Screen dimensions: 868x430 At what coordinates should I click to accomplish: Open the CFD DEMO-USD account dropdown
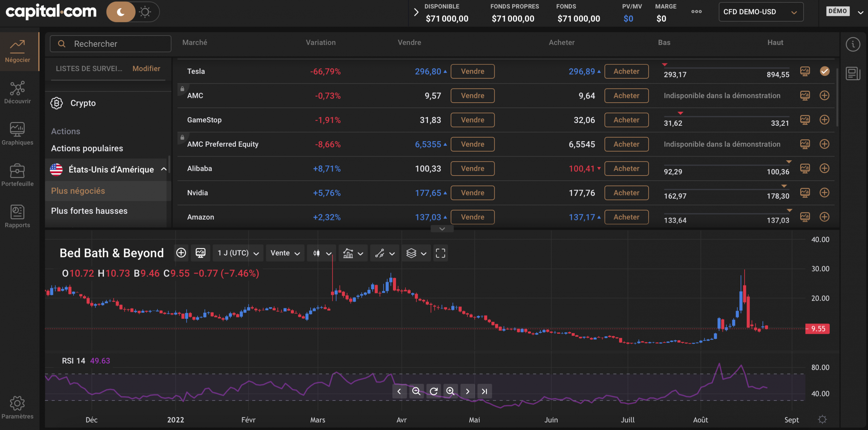pos(761,12)
